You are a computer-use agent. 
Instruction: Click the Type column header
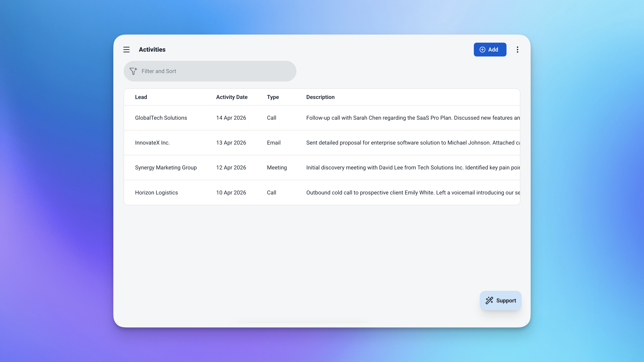click(272, 97)
